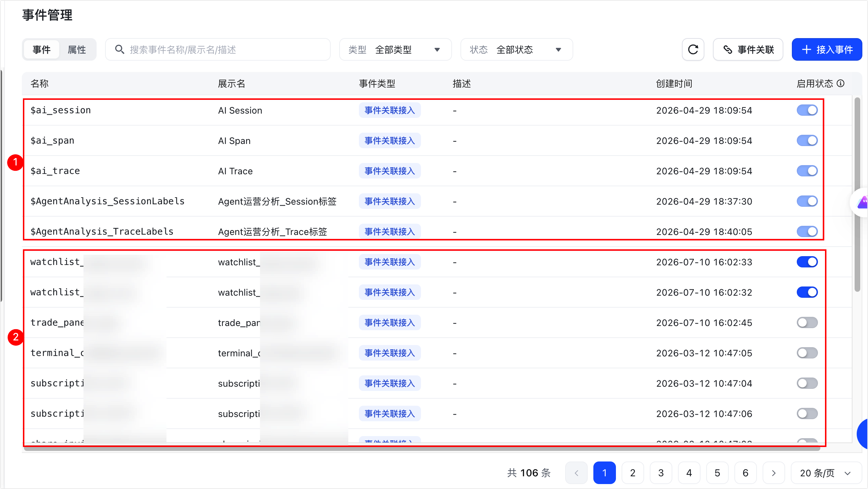Open the 类型 全部类型 dropdown
Screen dimensions: 868x489
(x=395, y=49)
